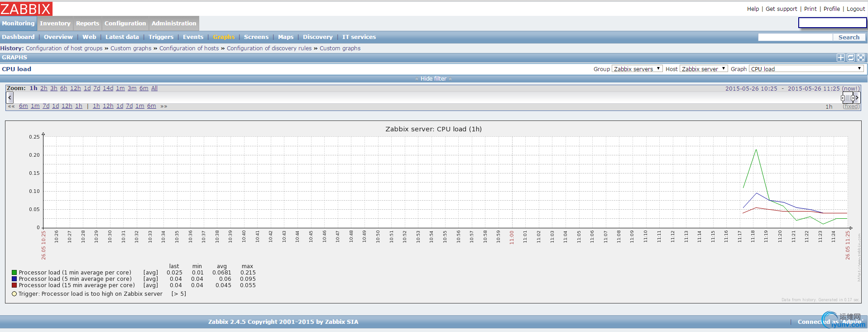
Task: Open Events submenu
Action: click(x=193, y=37)
